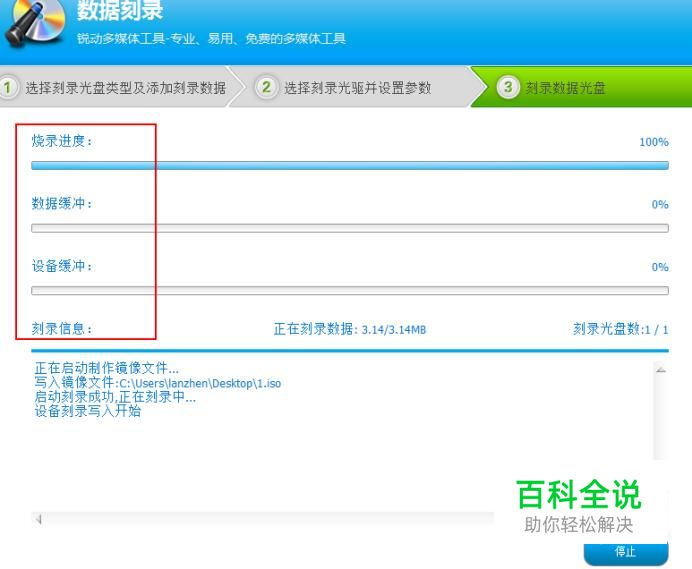Click the 设备缓冲 0% value
Image resolution: width=692 pixels, height=569 pixels.
[x=660, y=267]
